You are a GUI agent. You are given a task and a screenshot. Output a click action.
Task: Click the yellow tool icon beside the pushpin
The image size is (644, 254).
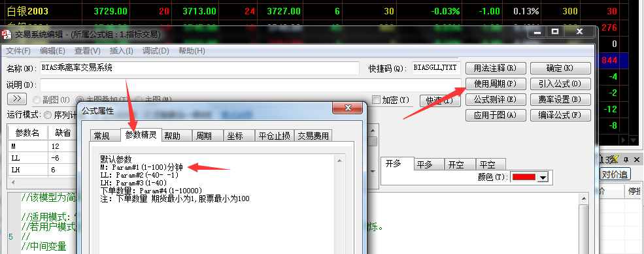tap(615, 159)
